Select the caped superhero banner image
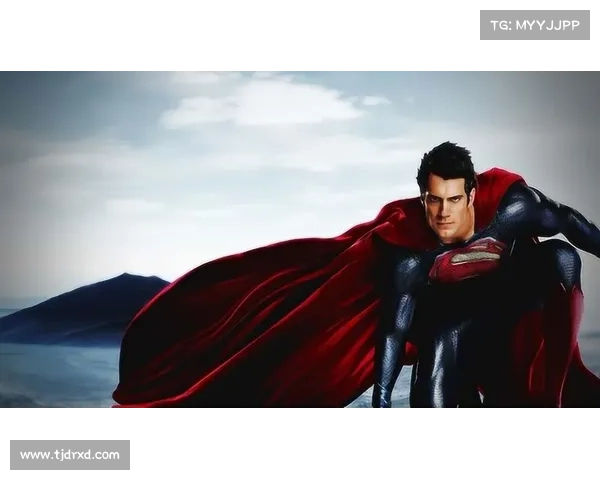600x480 pixels. pyautogui.click(x=300, y=236)
